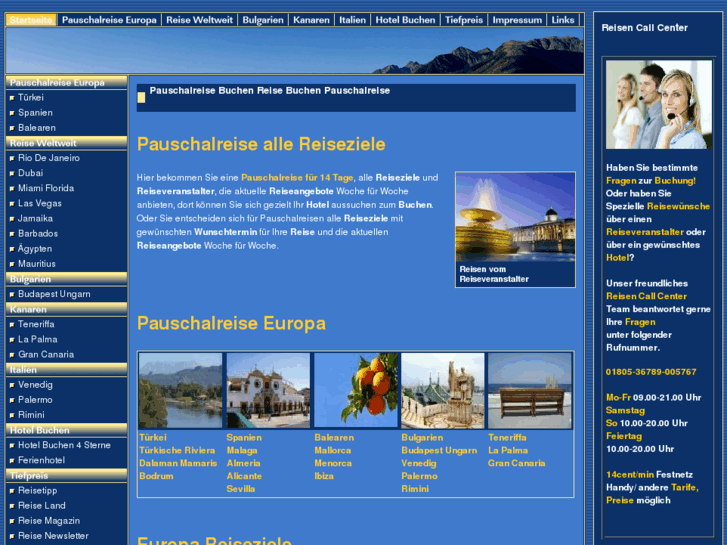
Task: Click the bullet icon beside Türkei
Action: tap(12, 98)
